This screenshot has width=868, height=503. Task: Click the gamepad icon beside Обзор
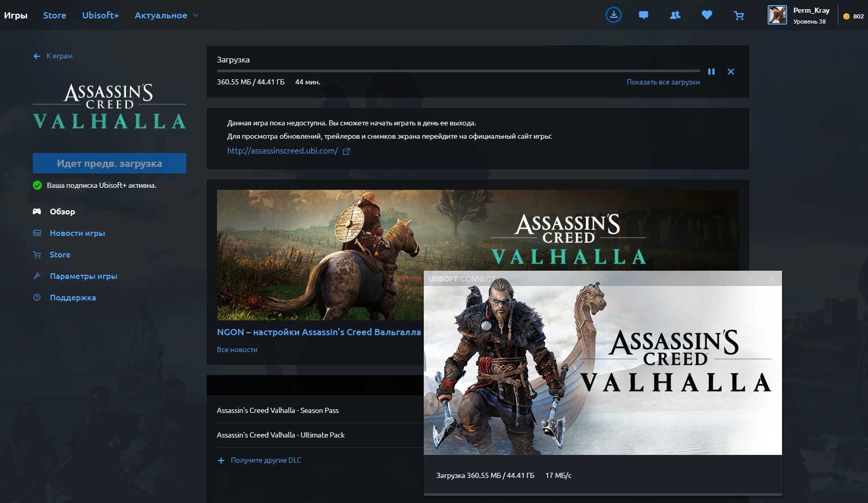tap(37, 211)
